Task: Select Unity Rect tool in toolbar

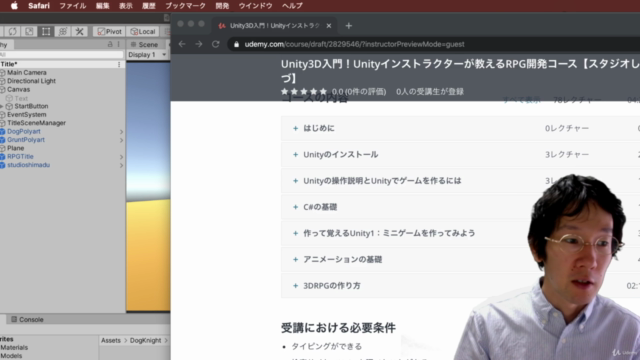Action: click(x=46, y=31)
